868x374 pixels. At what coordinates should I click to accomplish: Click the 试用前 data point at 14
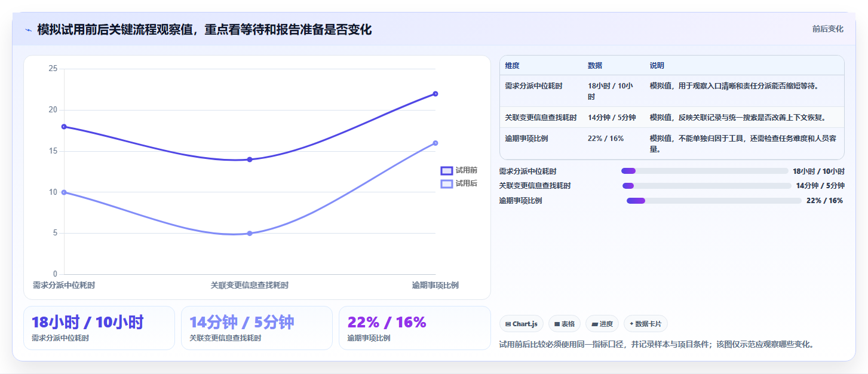point(250,160)
